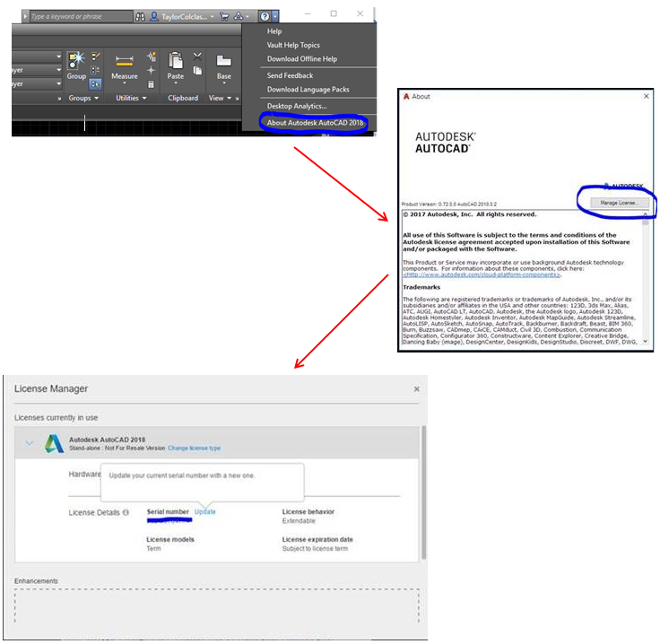
Task: Click the binoculars search icon
Action: 140,16
